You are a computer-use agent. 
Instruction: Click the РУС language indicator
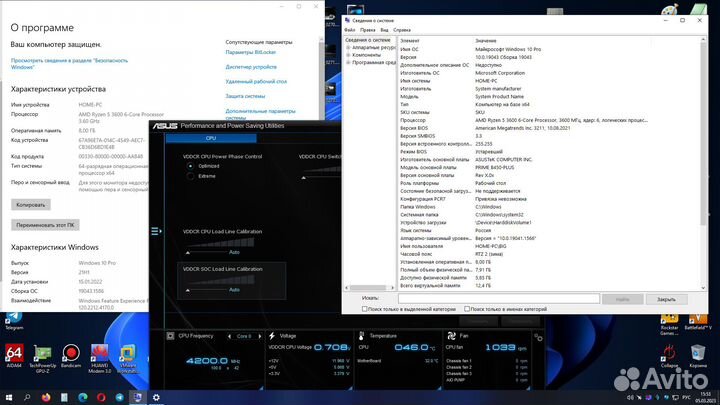coord(686,397)
